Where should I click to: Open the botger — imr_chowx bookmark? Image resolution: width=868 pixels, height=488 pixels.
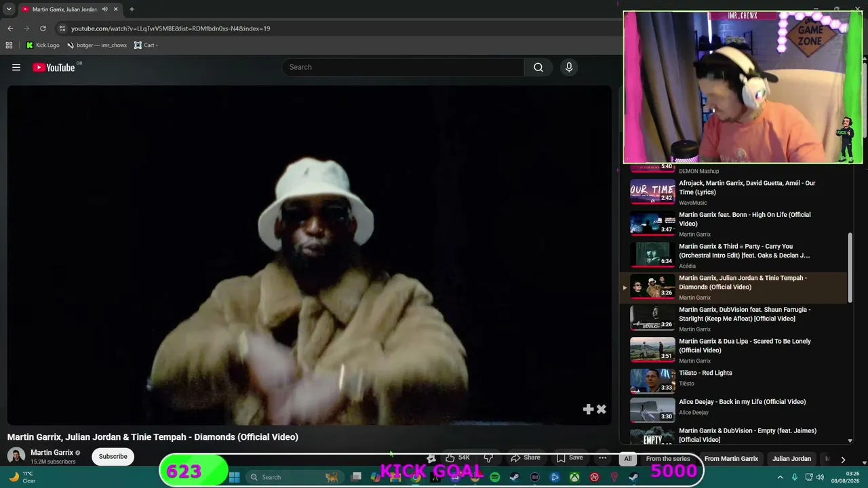click(97, 45)
